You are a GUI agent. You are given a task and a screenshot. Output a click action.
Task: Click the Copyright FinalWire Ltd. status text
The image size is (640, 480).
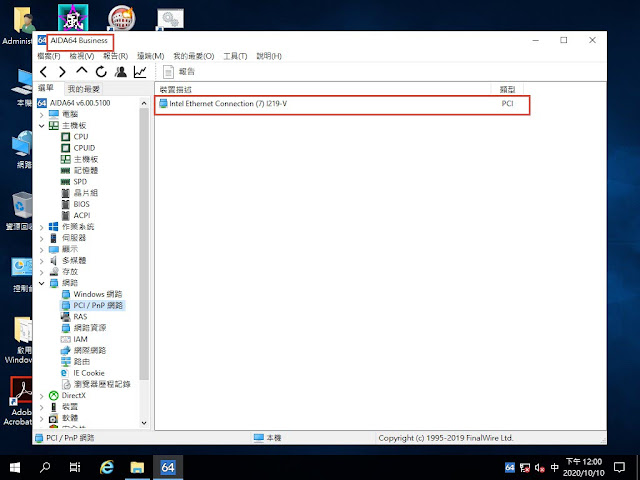pyautogui.click(x=446, y=438)
